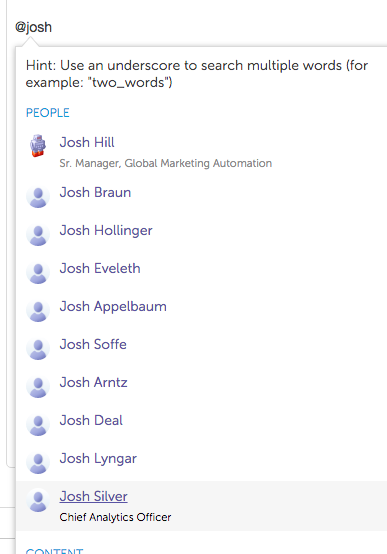Click the PEOPLE section heading
Viewport: 387px width, 554px height.
coord(47,113)
